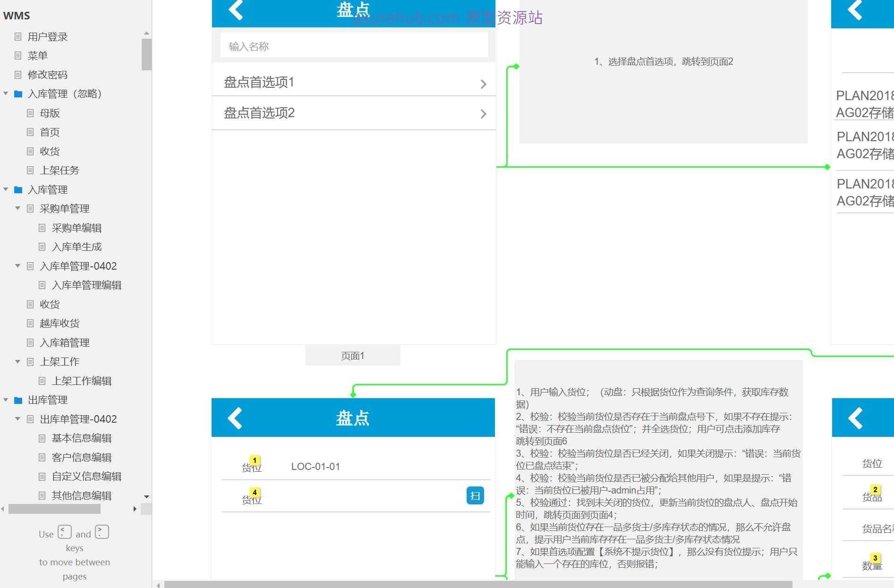Click the yellow footnote marker 4
Screen dimensions: 894x588
[x=255, y=492]
